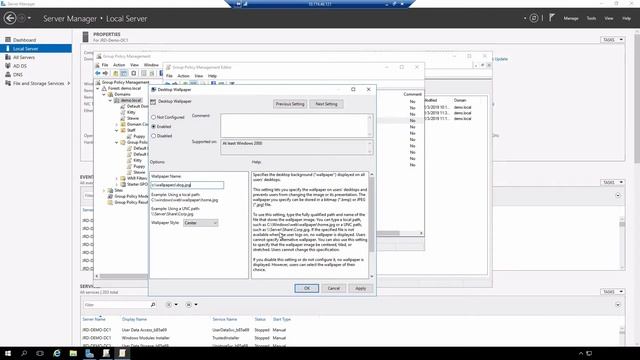The height and width of the screenshot is (360, 640).
Task: Select Puppy GPO link under Staff
Action: pyautogui.click(x=139, y=136)
